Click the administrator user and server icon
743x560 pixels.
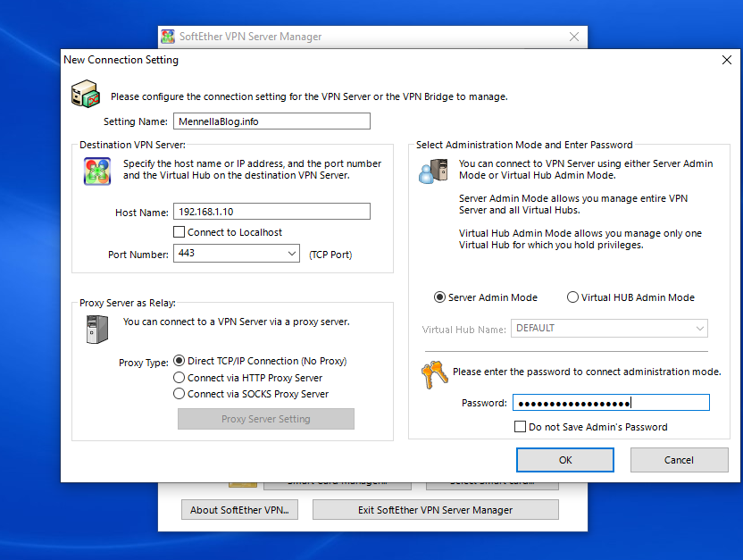(433, 171)
